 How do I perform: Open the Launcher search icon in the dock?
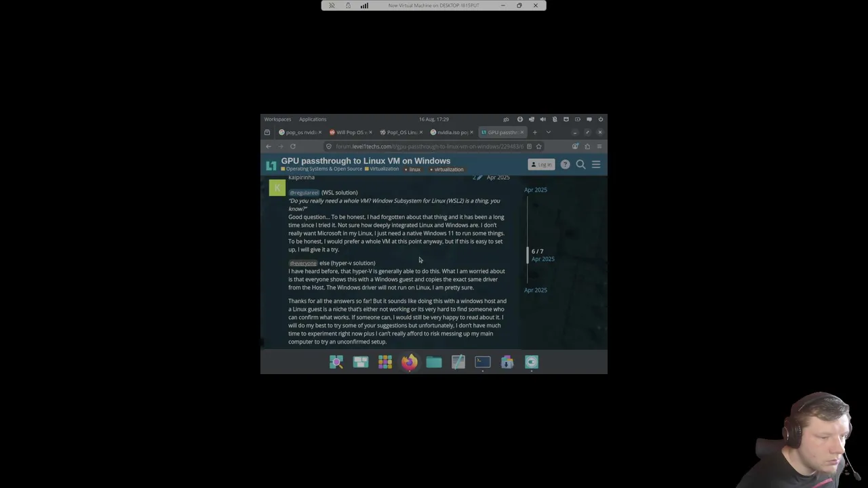336,363
